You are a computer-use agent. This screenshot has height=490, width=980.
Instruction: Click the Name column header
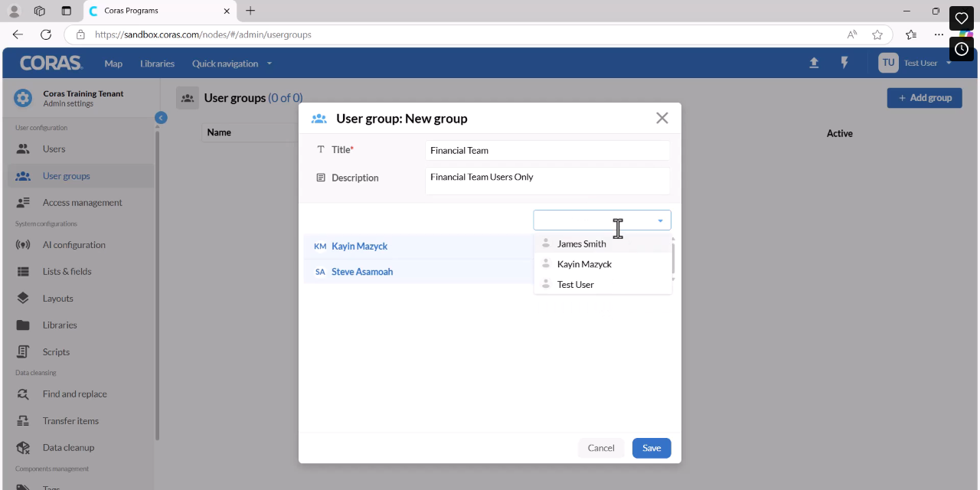[219, 132]
